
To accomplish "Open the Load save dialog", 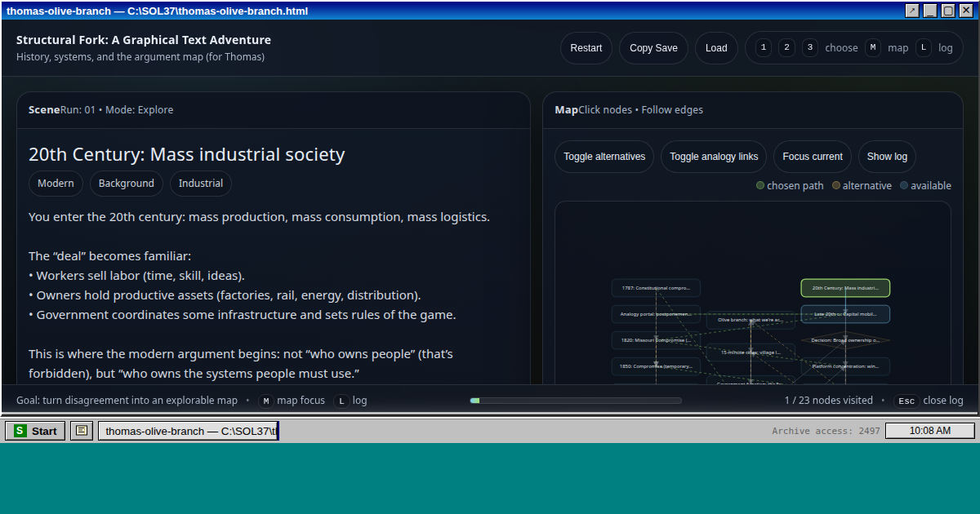I will point(716,48).
